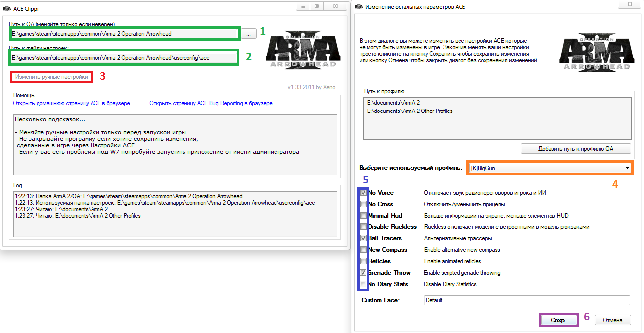The image size is (644, 333).
Task: Minimize the ACE Clippi window
Action: [303, 6]
